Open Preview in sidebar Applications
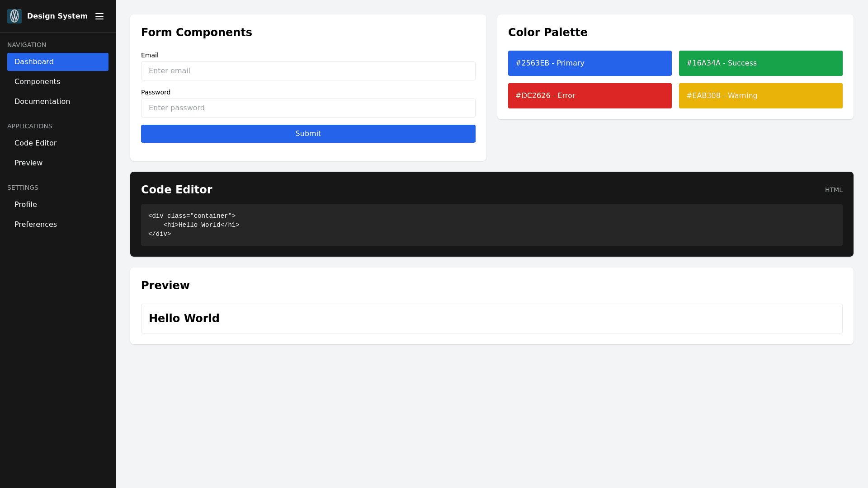Screen dimensions: 868x488 [28, 163]
